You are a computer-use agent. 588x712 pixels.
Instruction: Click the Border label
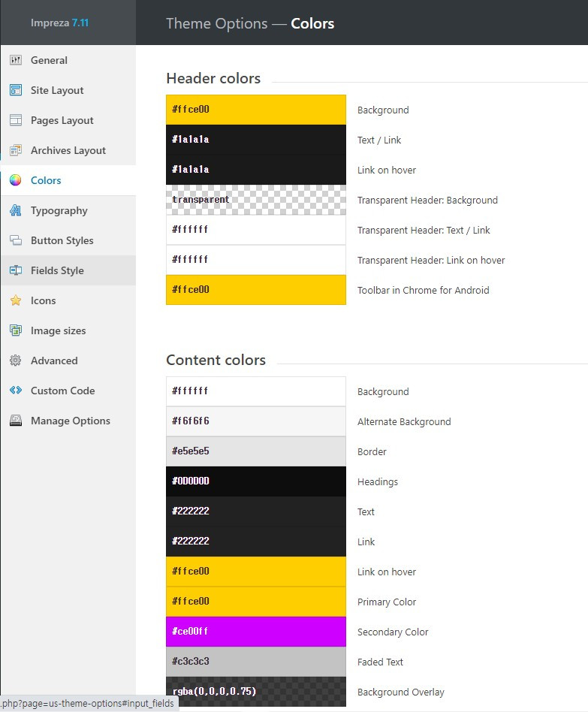[x=372, y=452]
